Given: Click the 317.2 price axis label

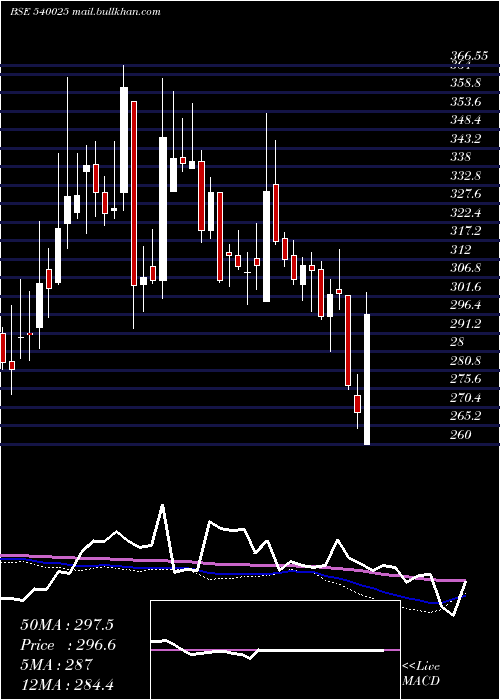Looking at the screenshot, I should (465, 231).
